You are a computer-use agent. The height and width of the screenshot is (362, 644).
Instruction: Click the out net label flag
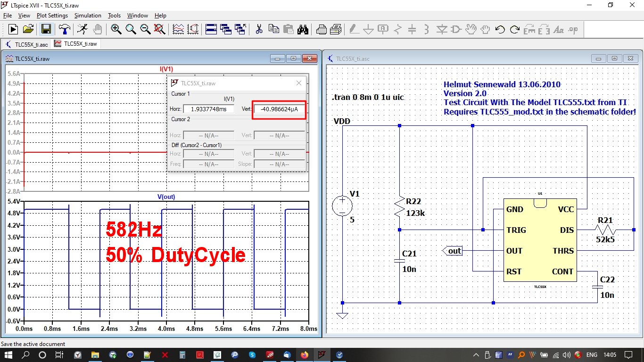(x=453, y=251)
